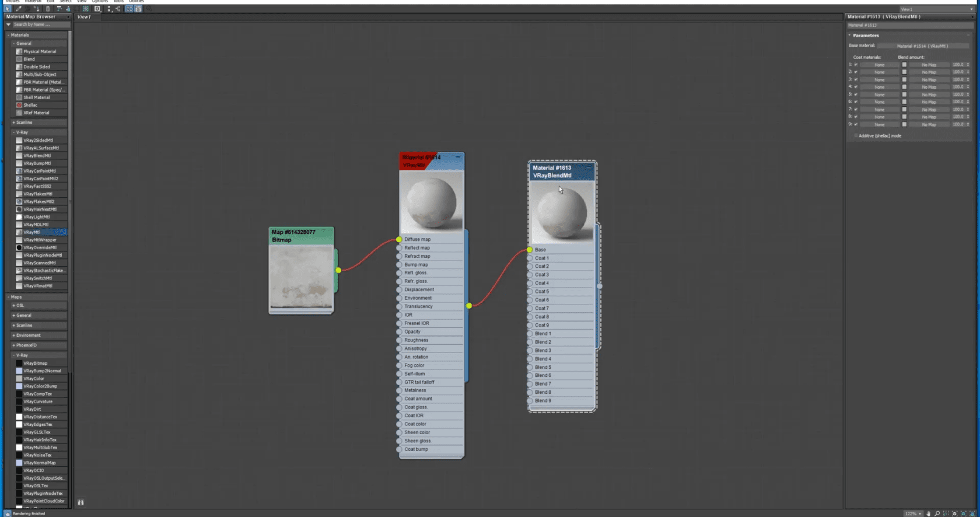Enable Additive (shellac) mode checkbox
Screen dimensions: 980x517
coord(856,136)
